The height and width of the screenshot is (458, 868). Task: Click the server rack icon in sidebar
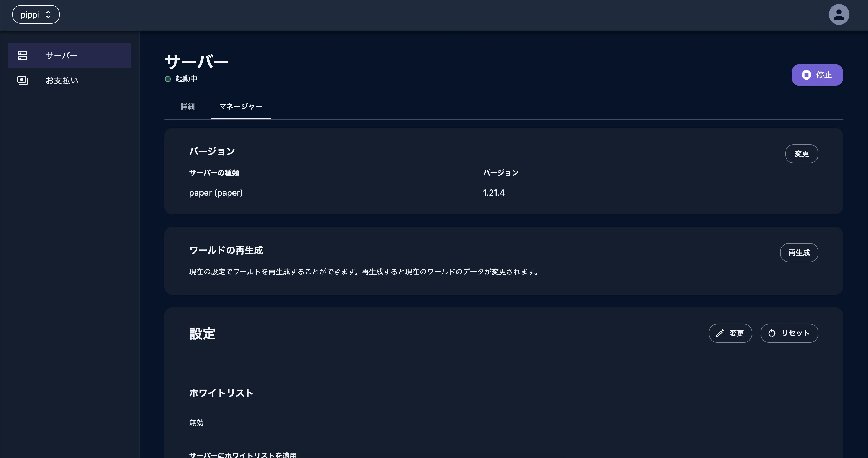tap(22, 56)
